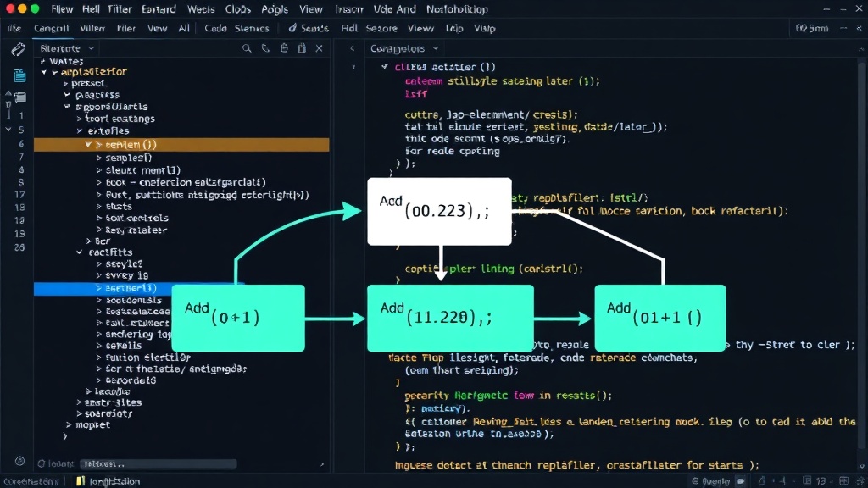Image resolution: width=868 pixels, height=488 pixels.
Task: Open the blue explorer files icon in activity bar
Action: 20,75
